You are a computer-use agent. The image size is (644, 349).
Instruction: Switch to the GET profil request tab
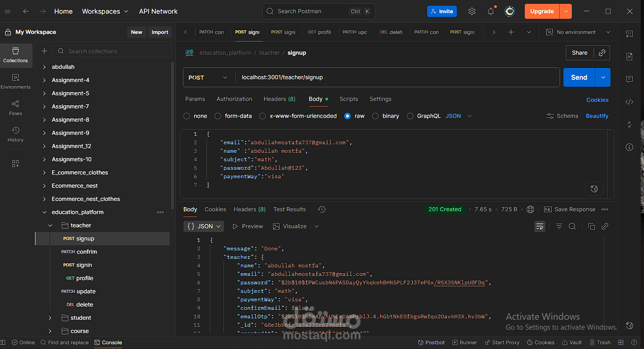pos(319,32)
